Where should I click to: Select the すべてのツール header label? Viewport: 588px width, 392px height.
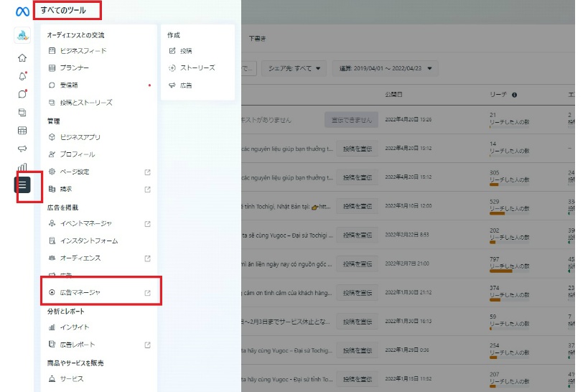click(63, 11)
